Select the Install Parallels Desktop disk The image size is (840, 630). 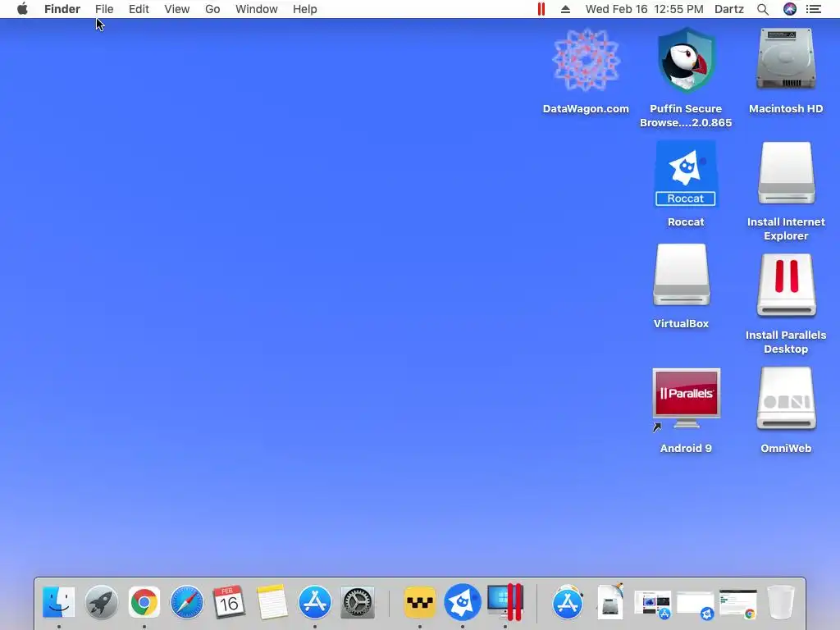[x=786, y=285]
